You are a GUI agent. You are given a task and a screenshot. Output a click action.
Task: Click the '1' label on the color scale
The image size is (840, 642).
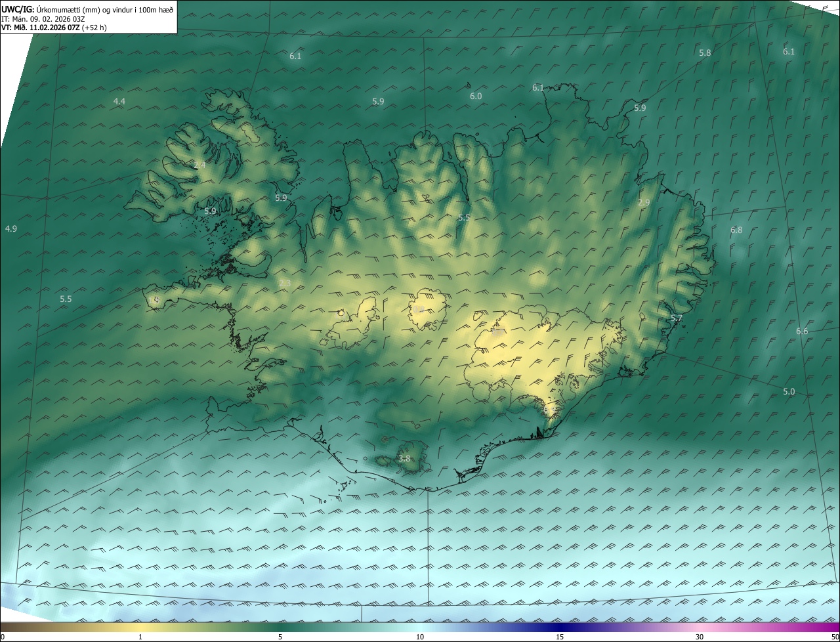[x=140, y=637]
